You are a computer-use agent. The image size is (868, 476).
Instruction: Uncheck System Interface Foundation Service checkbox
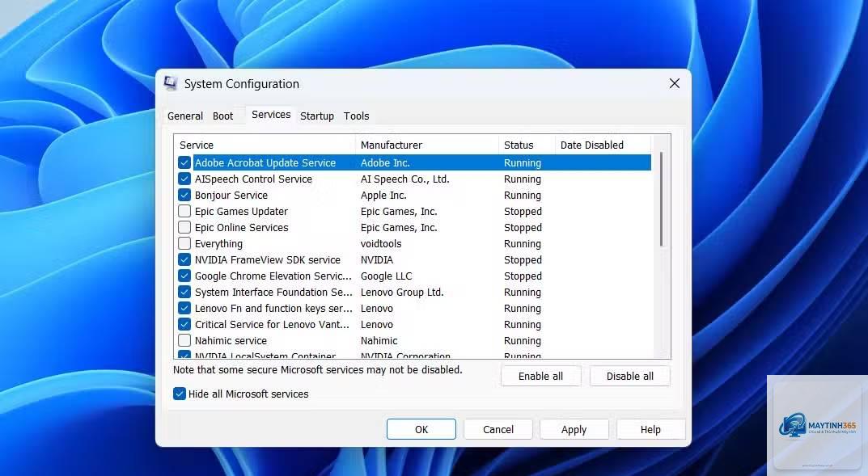pyautogui.click(x=184, y=292)
